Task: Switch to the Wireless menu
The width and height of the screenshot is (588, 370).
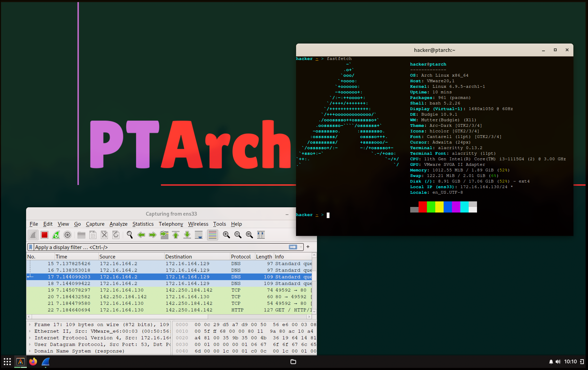Action: [x=198, y=224]
